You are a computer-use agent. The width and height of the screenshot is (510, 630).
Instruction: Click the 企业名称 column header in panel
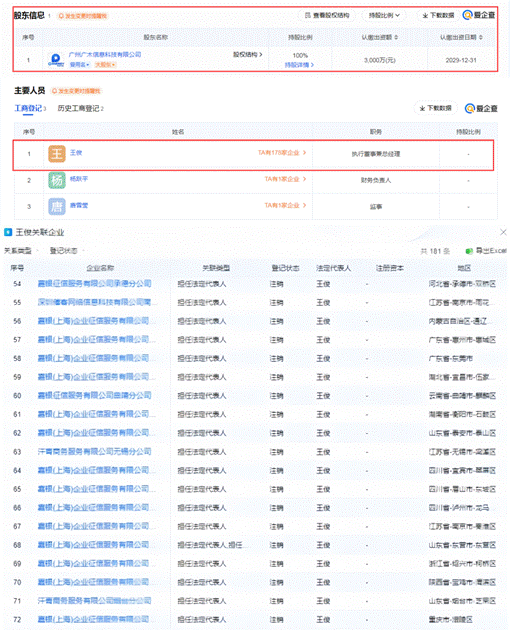click(x=100, y=268)
